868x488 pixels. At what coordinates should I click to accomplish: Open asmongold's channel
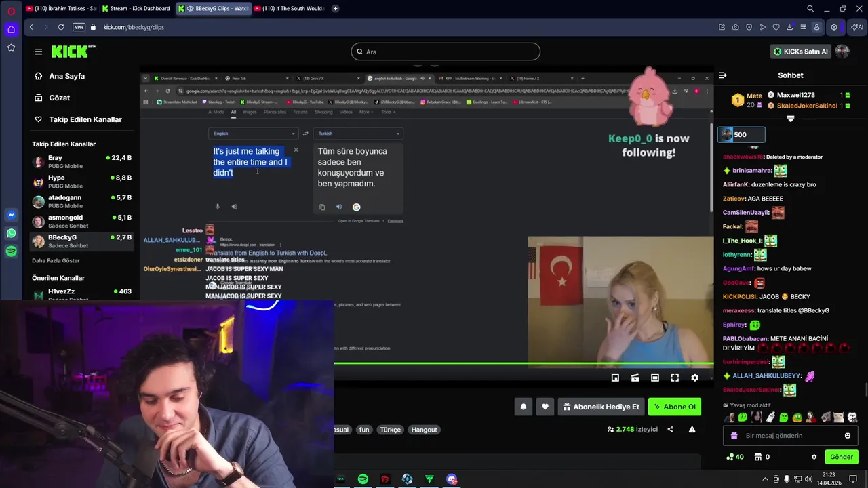81,221
